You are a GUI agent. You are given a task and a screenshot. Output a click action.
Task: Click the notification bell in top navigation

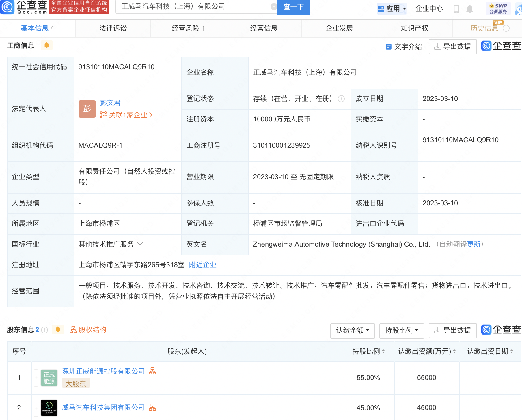pos(470,9)
